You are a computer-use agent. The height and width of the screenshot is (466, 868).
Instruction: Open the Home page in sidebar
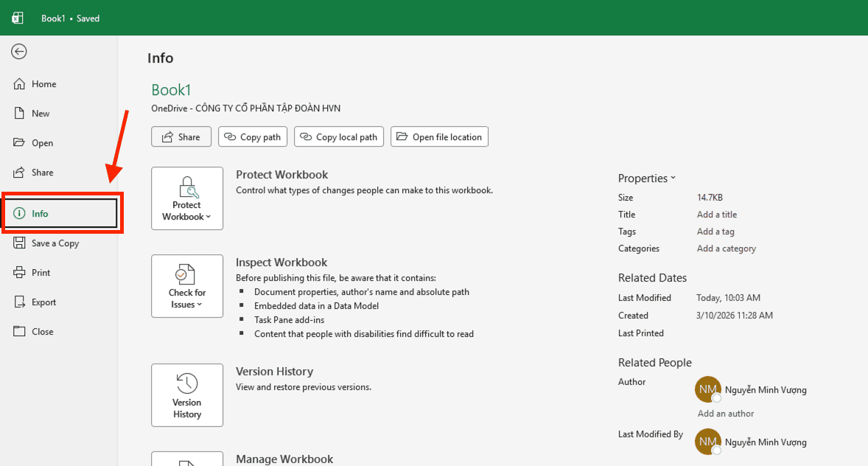point(43,84)
